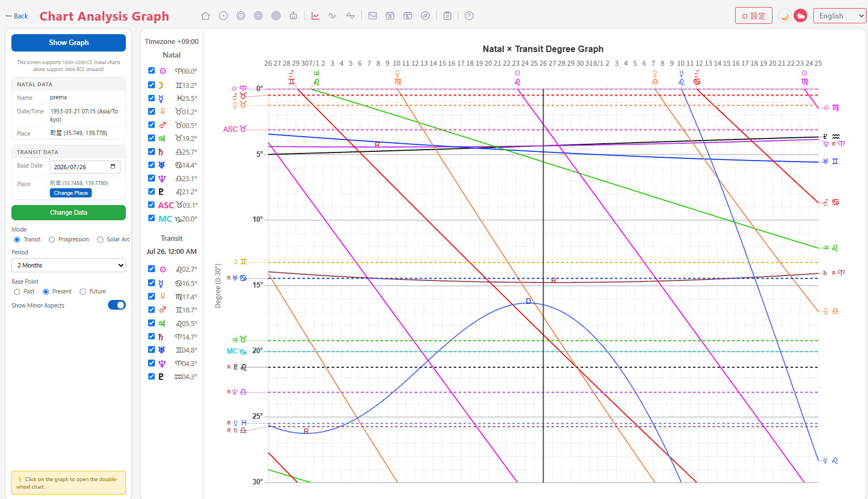Open the multi-ring wheel chart icon
Image resolution: width=868 pixels, height=499 pixels.
[276, 16]
